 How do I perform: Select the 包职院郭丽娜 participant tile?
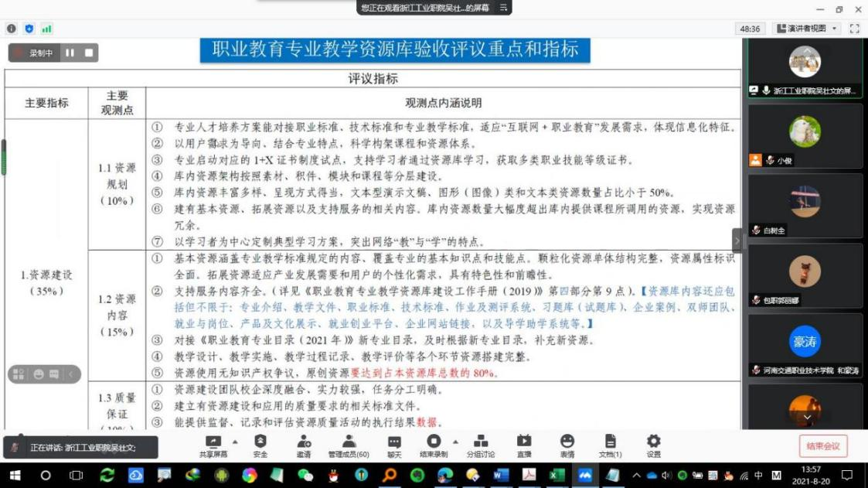[805, 276]
